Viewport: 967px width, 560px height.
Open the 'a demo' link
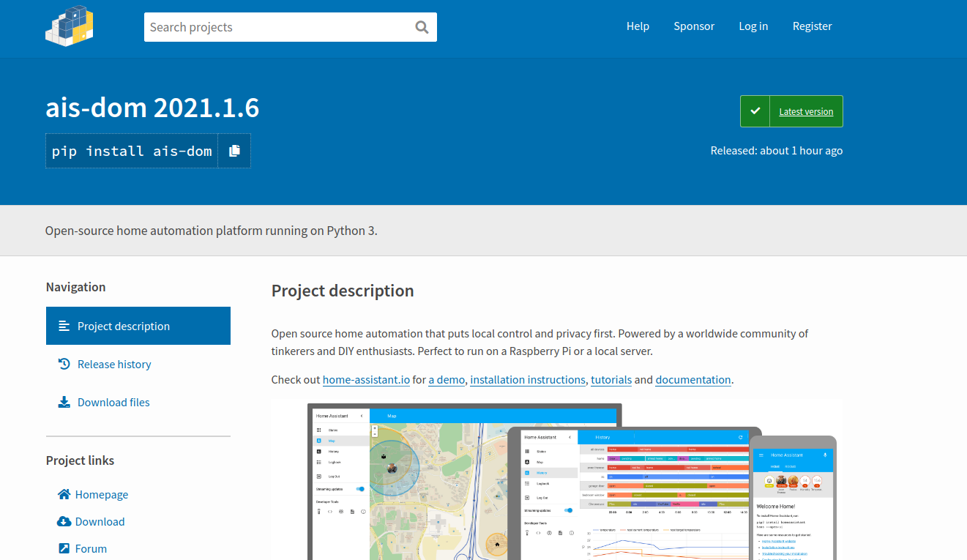447,379
